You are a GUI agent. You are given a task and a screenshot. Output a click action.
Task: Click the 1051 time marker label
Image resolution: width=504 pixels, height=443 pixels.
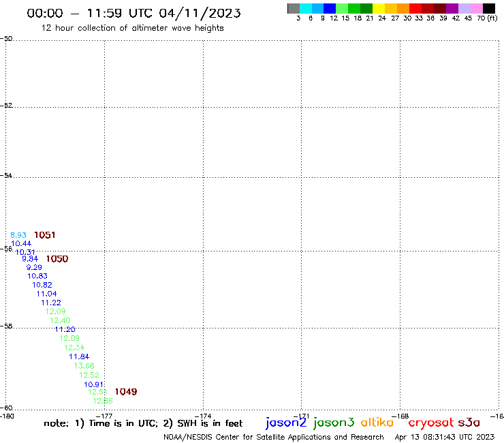(x=45, y=235)
